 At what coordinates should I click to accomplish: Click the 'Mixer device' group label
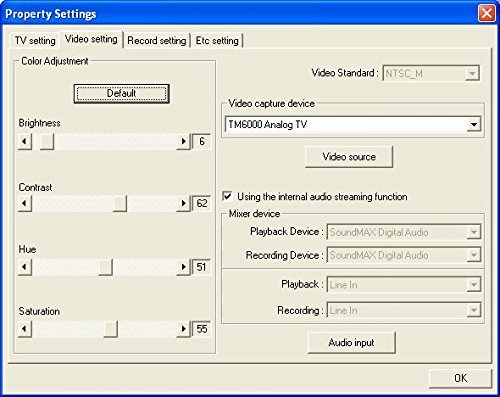pyautogui.click(x=254, y=214)
